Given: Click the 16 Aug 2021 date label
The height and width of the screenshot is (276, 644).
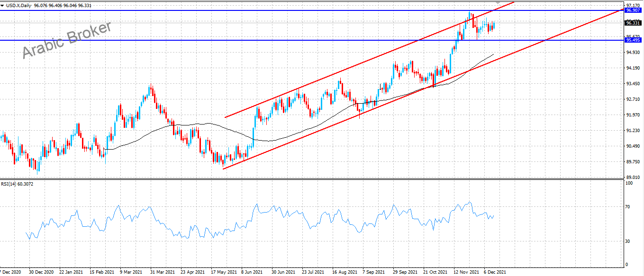Looking at the screenshot, I should click(344, 272).
